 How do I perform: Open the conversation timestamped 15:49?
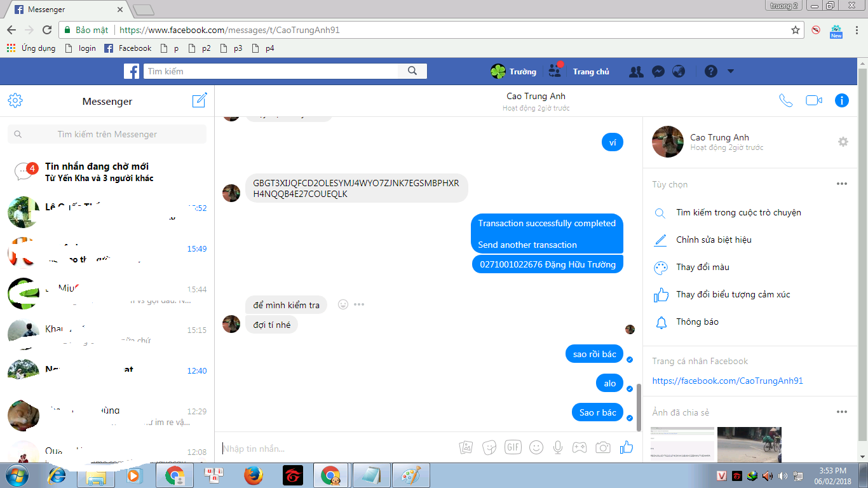107,253
